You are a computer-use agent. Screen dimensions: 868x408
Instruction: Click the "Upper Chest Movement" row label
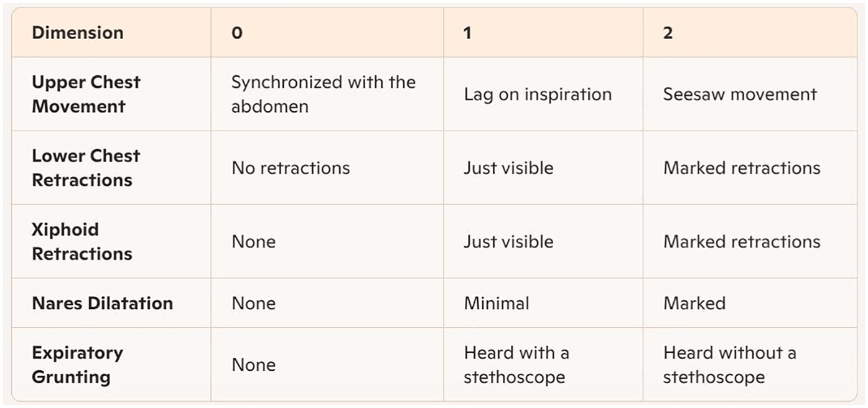click(x=86, y=94)
